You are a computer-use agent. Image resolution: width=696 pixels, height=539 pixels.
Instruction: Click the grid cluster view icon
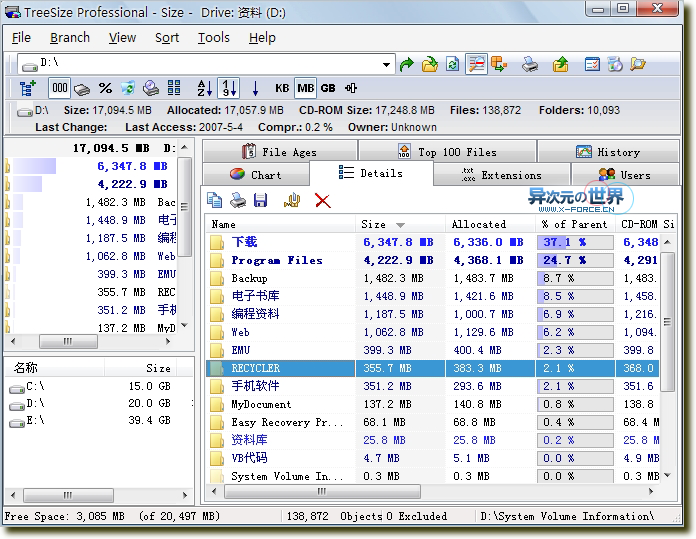pos(174,88)
